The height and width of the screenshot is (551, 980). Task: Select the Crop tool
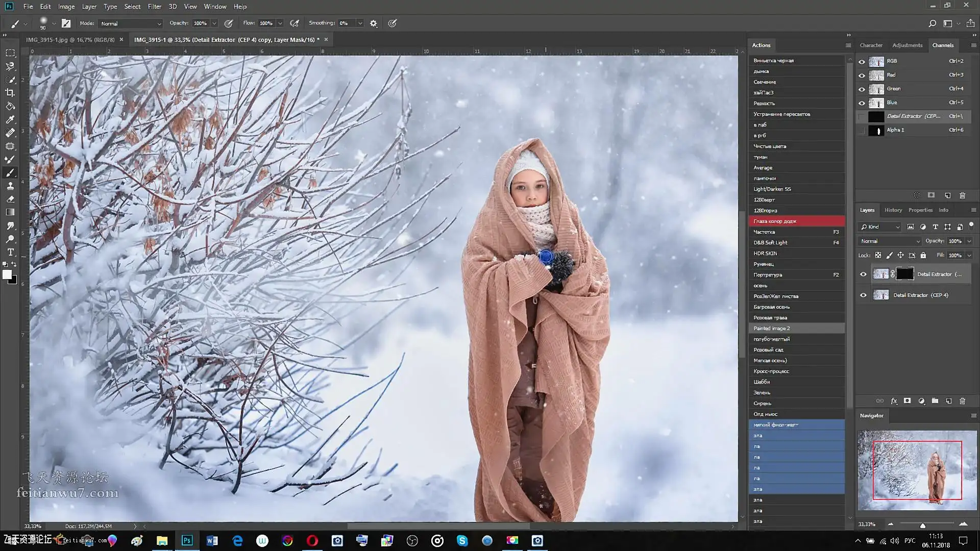(10, 93)
